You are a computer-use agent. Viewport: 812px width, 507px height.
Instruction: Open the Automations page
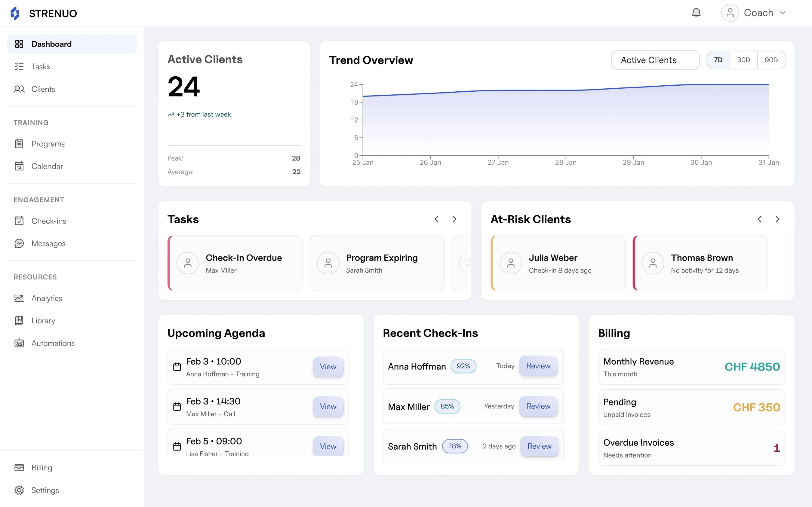(x=53, y=343)
